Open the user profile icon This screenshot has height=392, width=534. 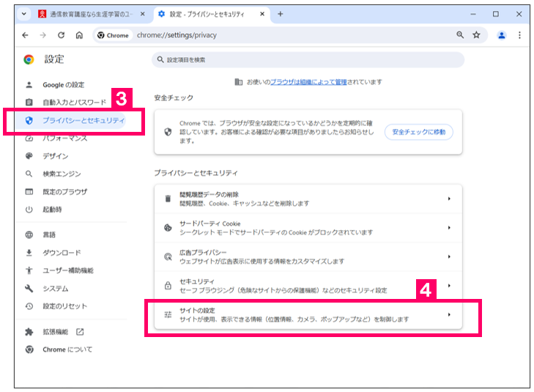(x=502, y=35)
